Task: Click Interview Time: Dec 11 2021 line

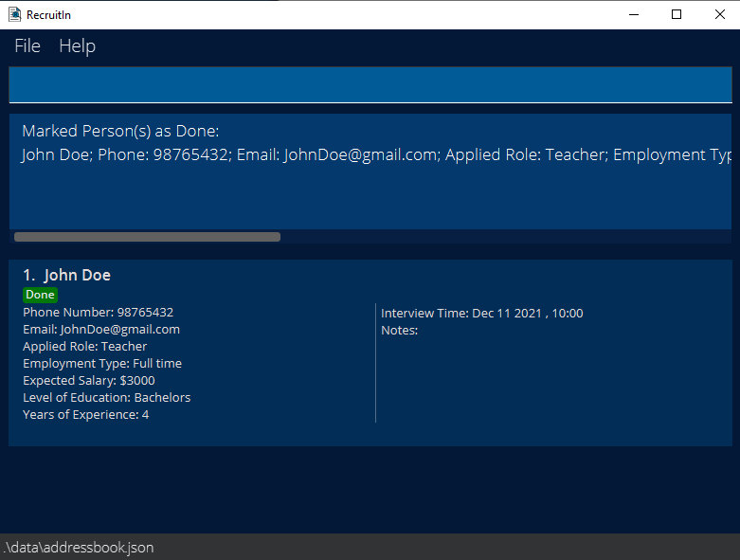Action: coord(482,314)
